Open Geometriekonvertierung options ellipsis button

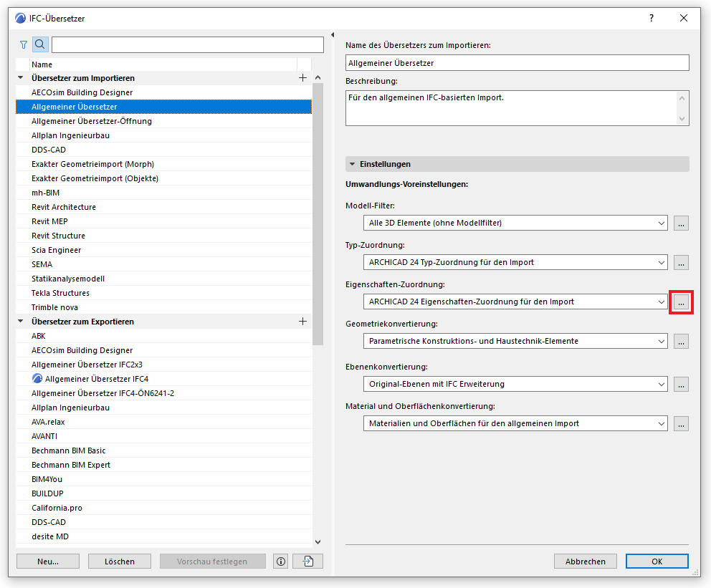pyautogui.click(x=681, y=342)
